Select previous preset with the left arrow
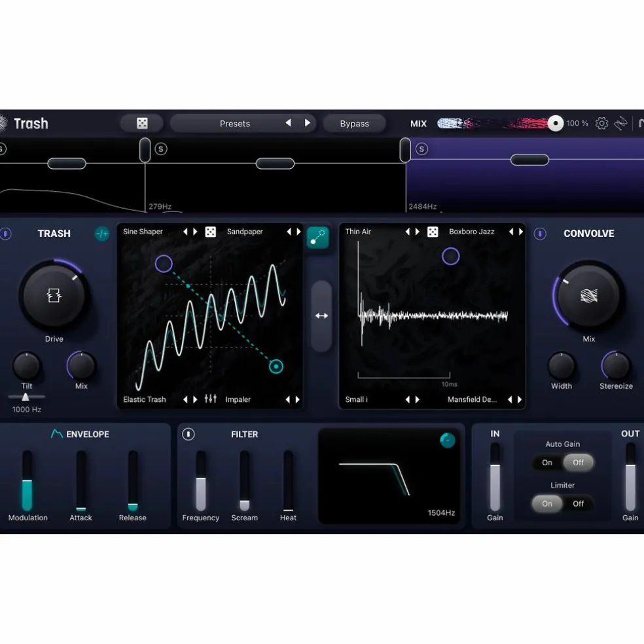This screenshot has height=644, width=644. 289,123
